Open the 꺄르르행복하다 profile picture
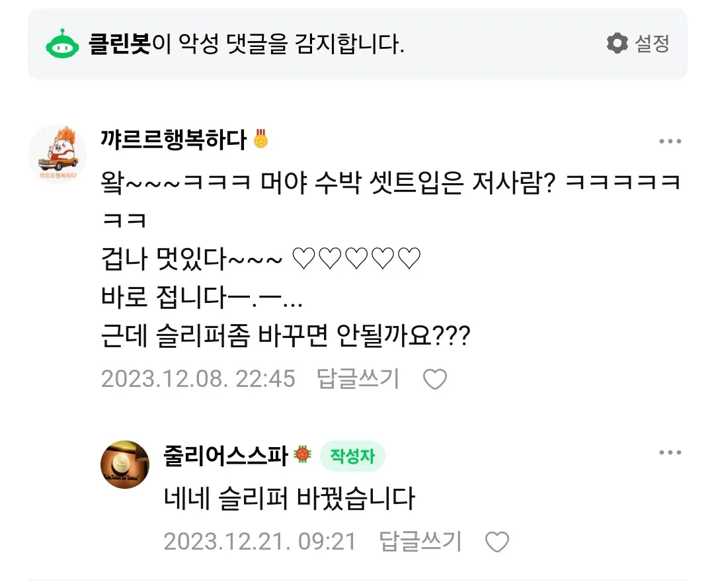The image size is (714, 588). pyautogui.click(x=58, y=154)
